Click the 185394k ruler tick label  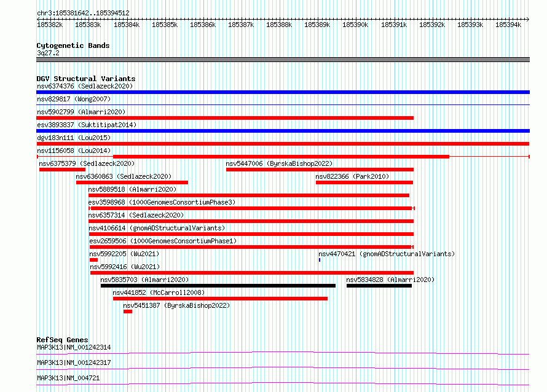coord(508,25)
